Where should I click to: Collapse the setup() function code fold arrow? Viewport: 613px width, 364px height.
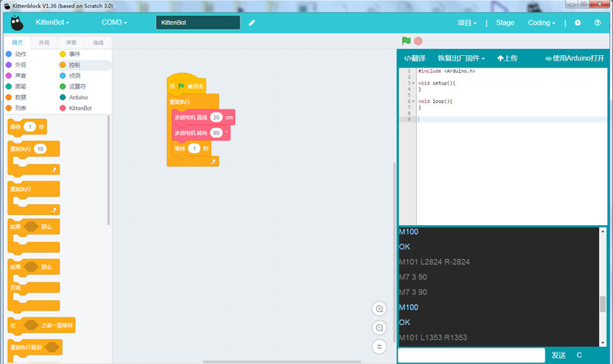click(x=412, y=82)
